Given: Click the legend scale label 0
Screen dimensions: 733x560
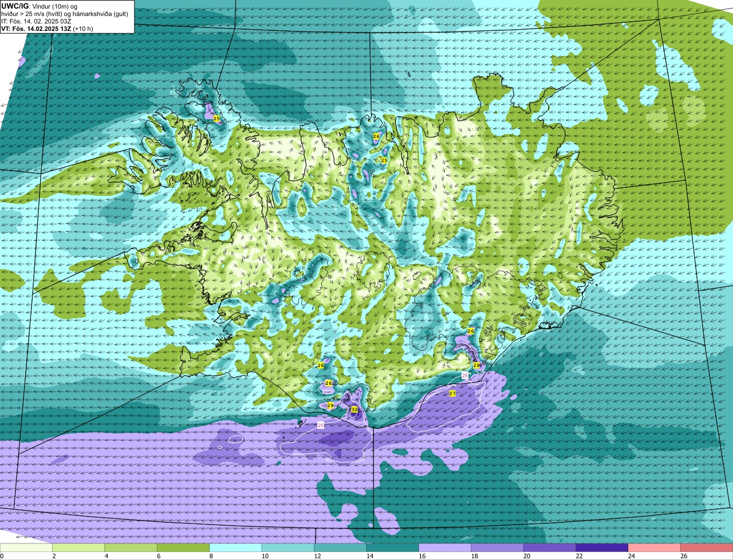Looking at the screenshot, I should 2,556.
